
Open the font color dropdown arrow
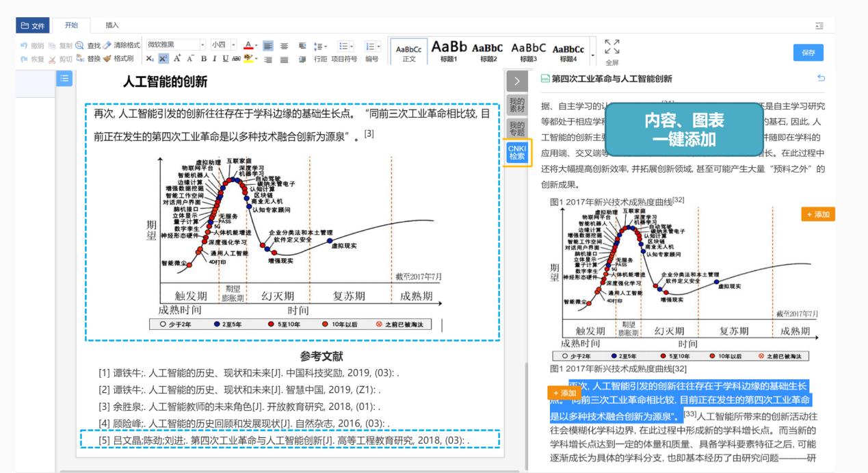(x=256, y=45)
